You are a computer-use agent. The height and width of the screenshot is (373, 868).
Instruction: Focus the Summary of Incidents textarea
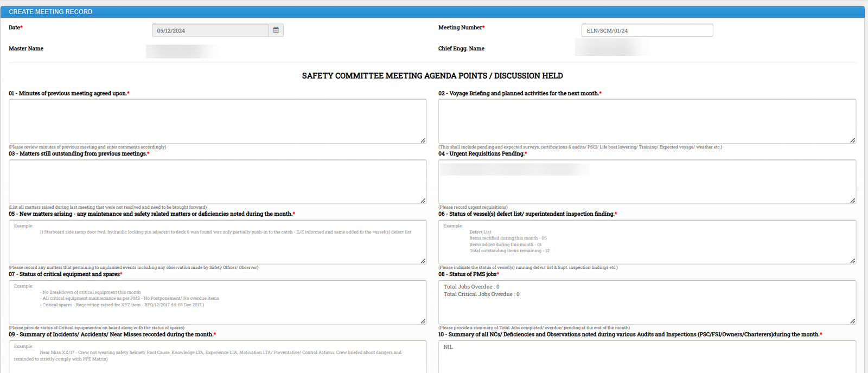(218, 357)
